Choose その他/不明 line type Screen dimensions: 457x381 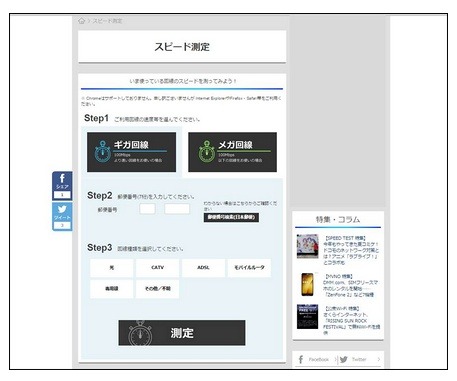coord(157,289)
